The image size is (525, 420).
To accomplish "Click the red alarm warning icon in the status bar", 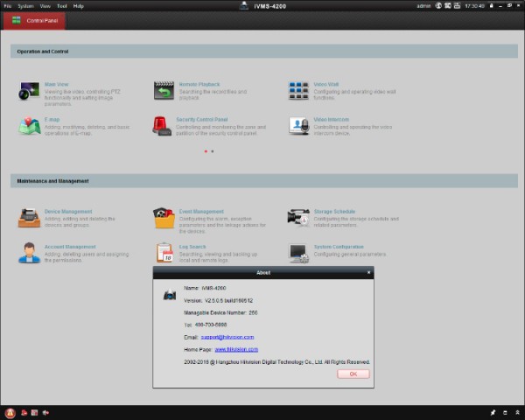I will click(10, 413).
